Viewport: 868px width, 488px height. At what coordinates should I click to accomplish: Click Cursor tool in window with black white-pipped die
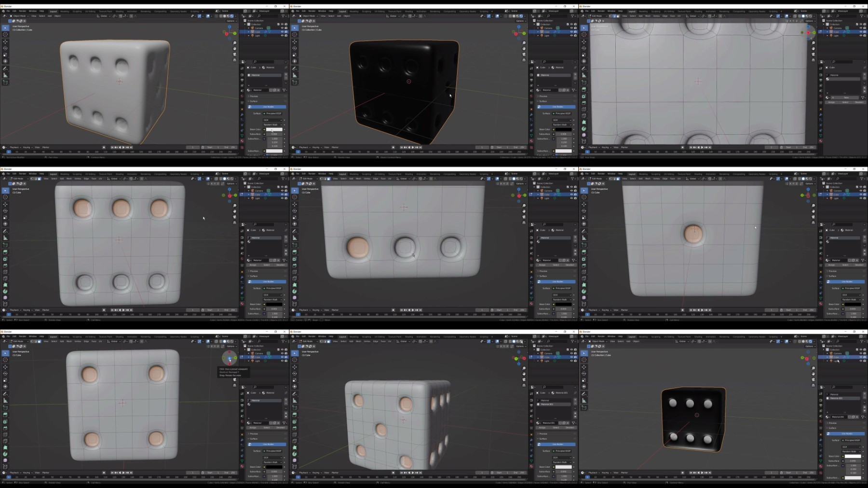[584, 360]
